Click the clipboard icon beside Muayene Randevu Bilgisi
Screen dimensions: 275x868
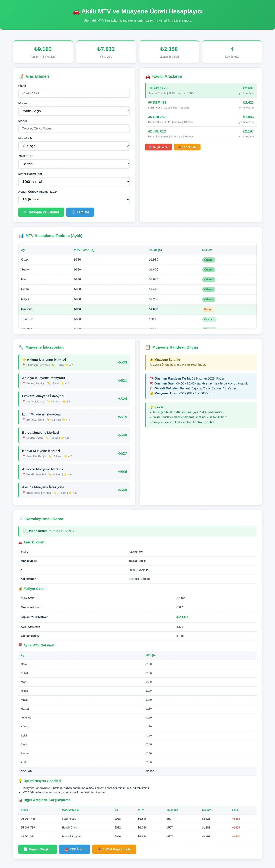(148, 347)
